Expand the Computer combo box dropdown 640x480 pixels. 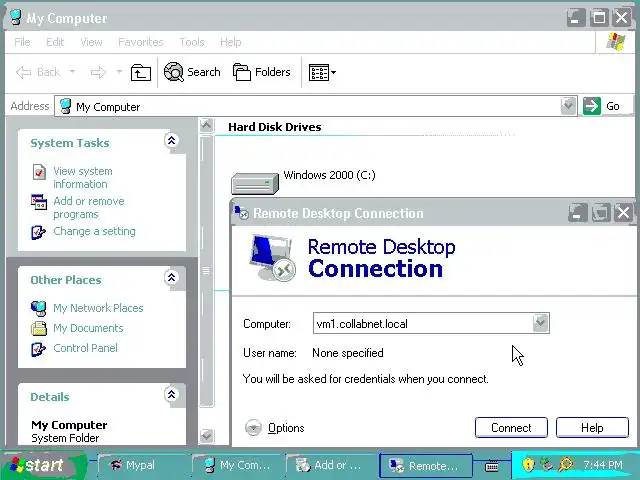click(541, 323)
